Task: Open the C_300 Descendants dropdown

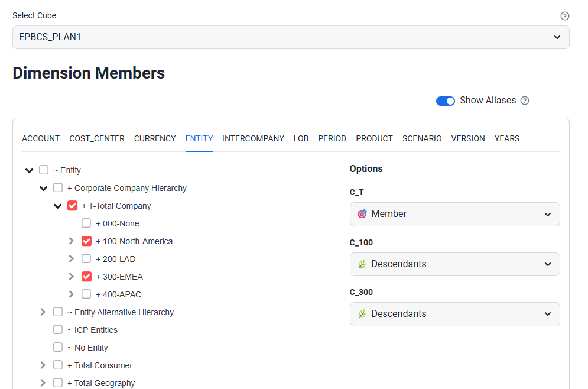Action: click(x=454, y=314)
